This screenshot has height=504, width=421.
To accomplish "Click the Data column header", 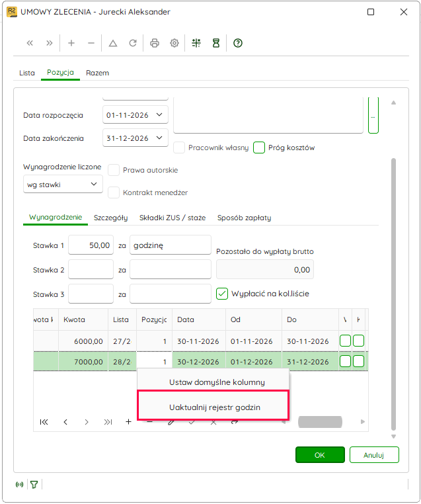I will (x=199, y=319).
